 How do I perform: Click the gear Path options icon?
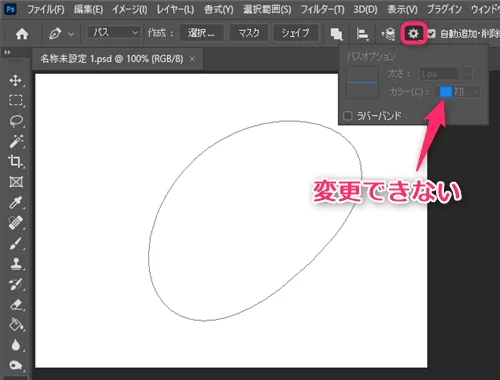pyautogui.click(x=413, y=33)
